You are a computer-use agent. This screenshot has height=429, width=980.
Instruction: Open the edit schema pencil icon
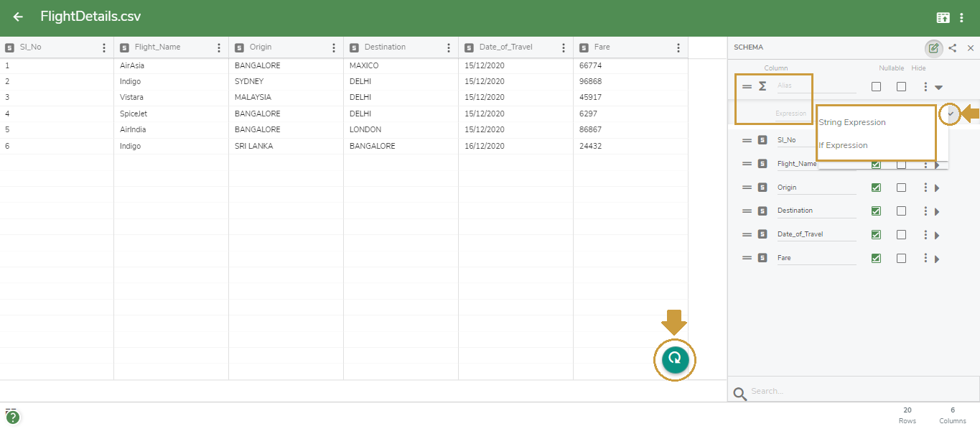[x=933, y=47]
